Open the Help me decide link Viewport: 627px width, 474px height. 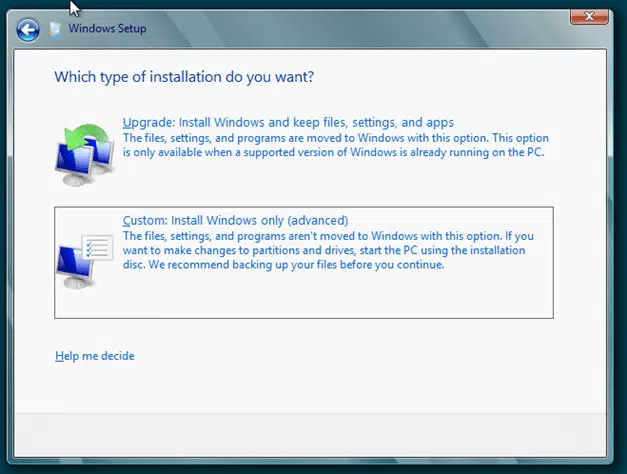pyautogui.click(x=95, y=356)
